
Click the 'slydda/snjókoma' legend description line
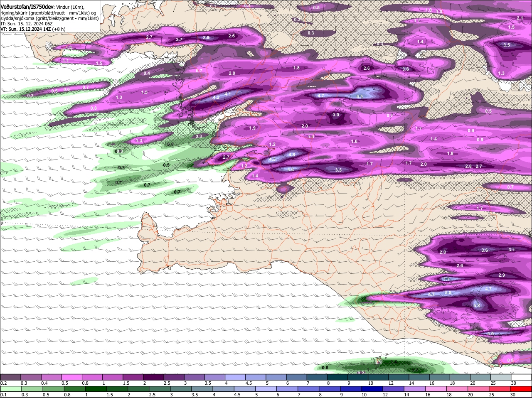[49, 18]
